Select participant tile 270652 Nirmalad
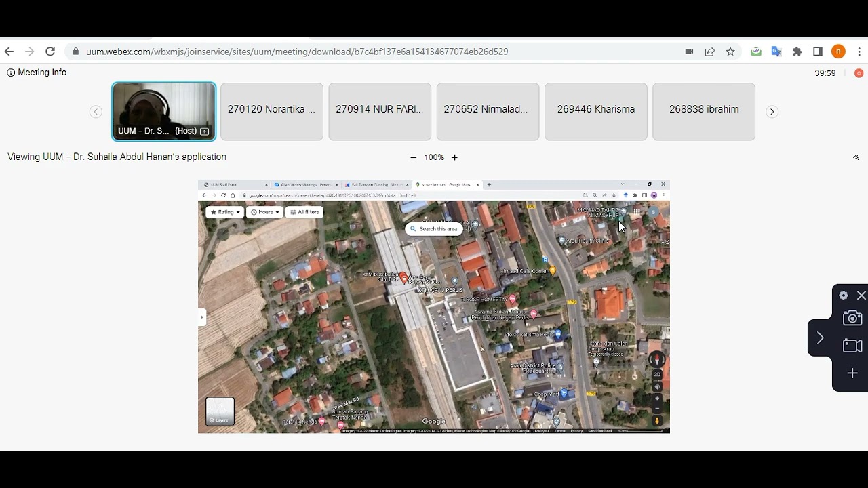The height and width of the screenshot is (488, 868). [x=488, y=112]
